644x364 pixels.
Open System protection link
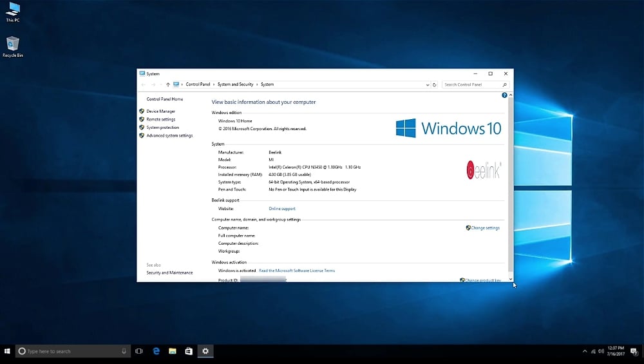click(x=163, y=128)
